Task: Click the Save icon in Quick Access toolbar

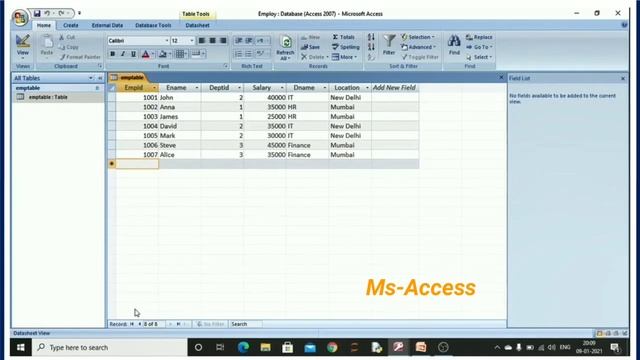Action: click(37, 13)
